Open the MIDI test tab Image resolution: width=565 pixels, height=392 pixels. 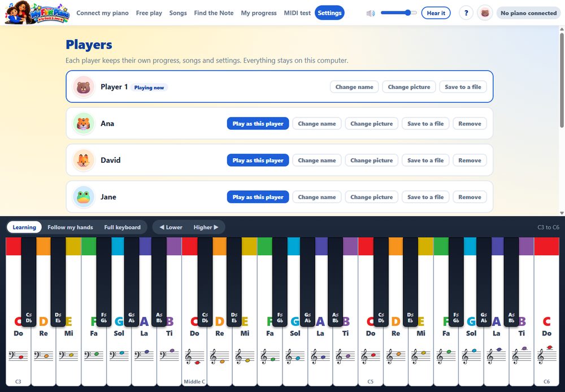tap(297, 13)
